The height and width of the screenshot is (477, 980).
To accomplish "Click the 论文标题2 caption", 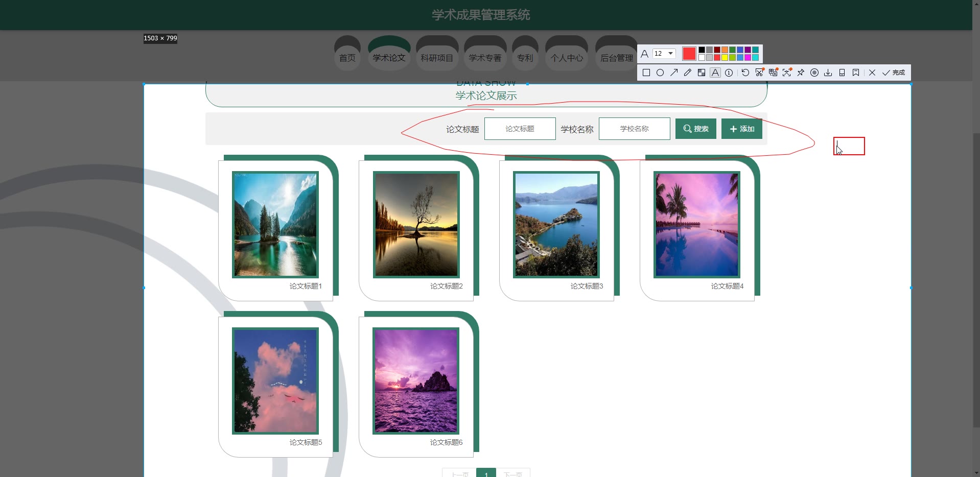I will tap(446, 286).
